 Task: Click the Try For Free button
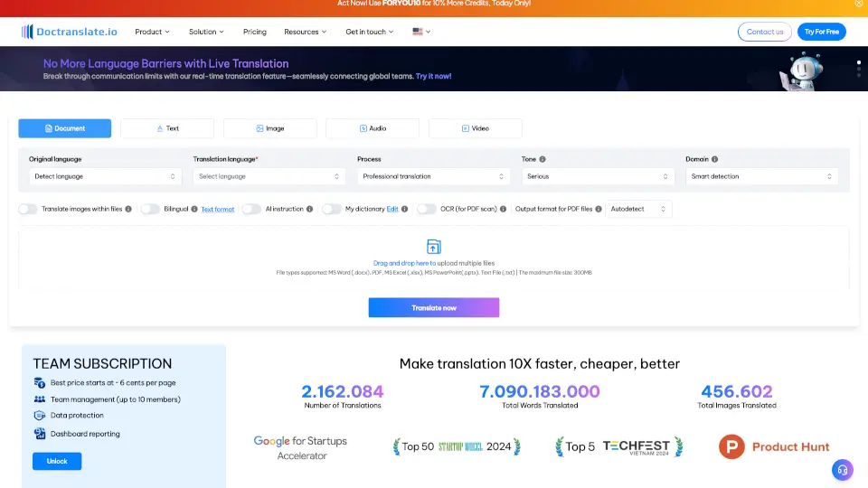(x=822, y=32)
